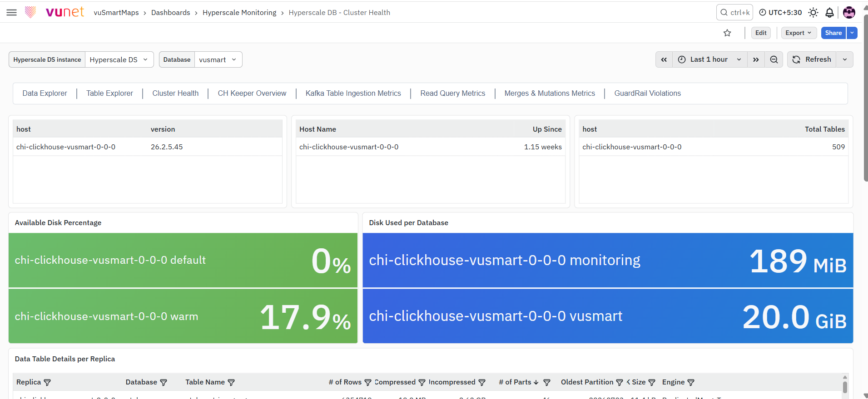
Task: Click the VuNet logo
Action: (x=55, y=12)
